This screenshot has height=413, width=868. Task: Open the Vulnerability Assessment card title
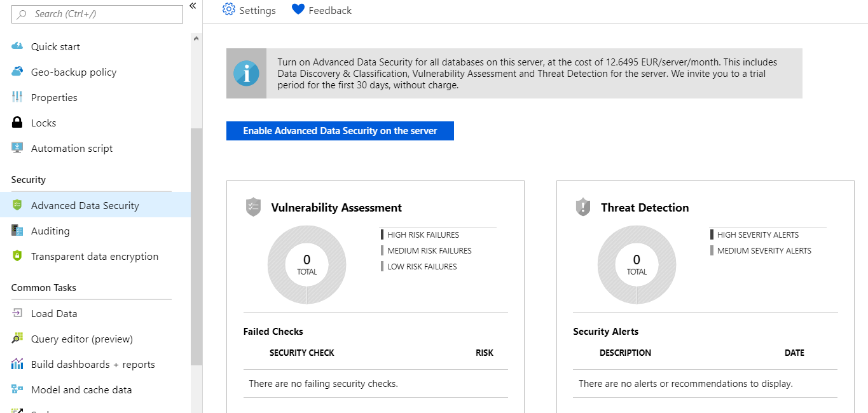tap(336, 208)
